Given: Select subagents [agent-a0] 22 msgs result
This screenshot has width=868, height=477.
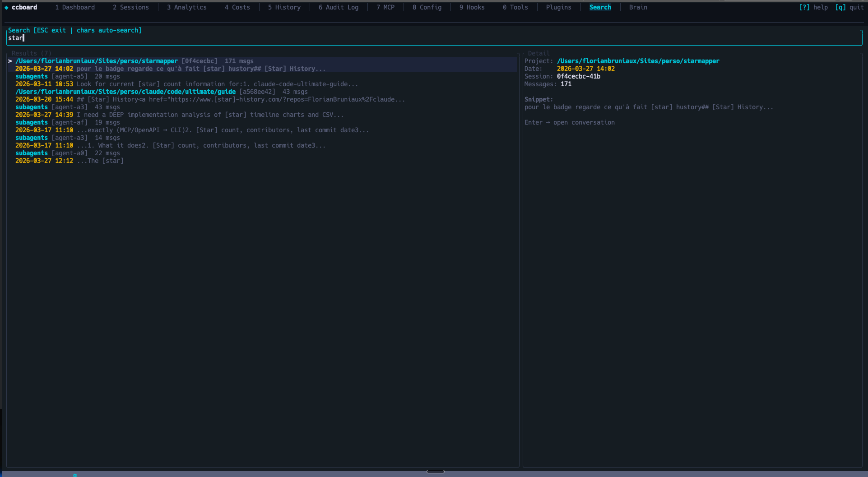Looking at the screenshot, I should click(x=68, y=153).
